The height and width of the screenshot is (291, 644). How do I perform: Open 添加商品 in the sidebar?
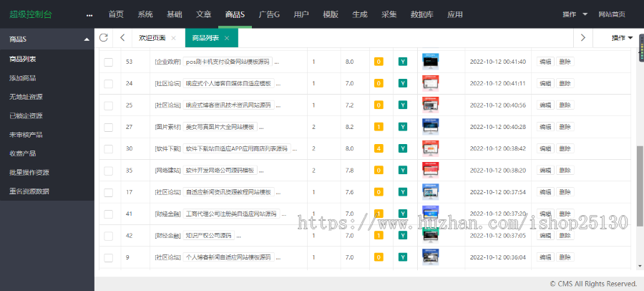23,78
